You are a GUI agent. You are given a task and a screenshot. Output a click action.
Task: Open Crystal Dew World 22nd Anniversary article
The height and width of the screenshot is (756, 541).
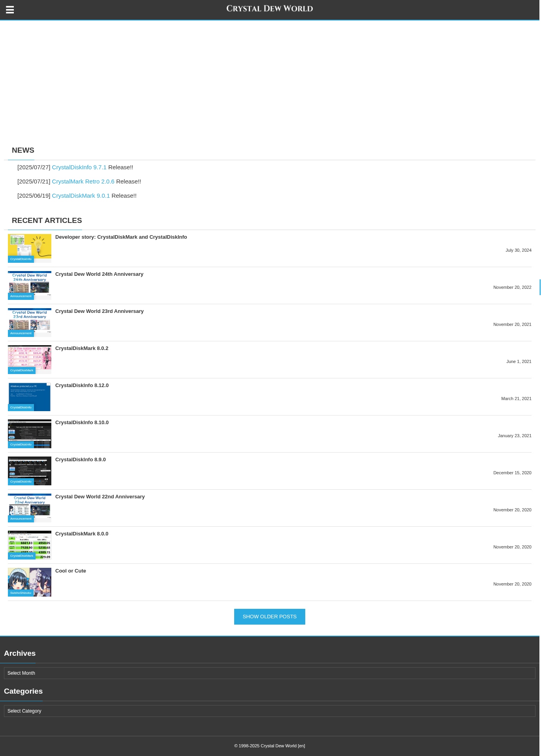click(100, 497)
